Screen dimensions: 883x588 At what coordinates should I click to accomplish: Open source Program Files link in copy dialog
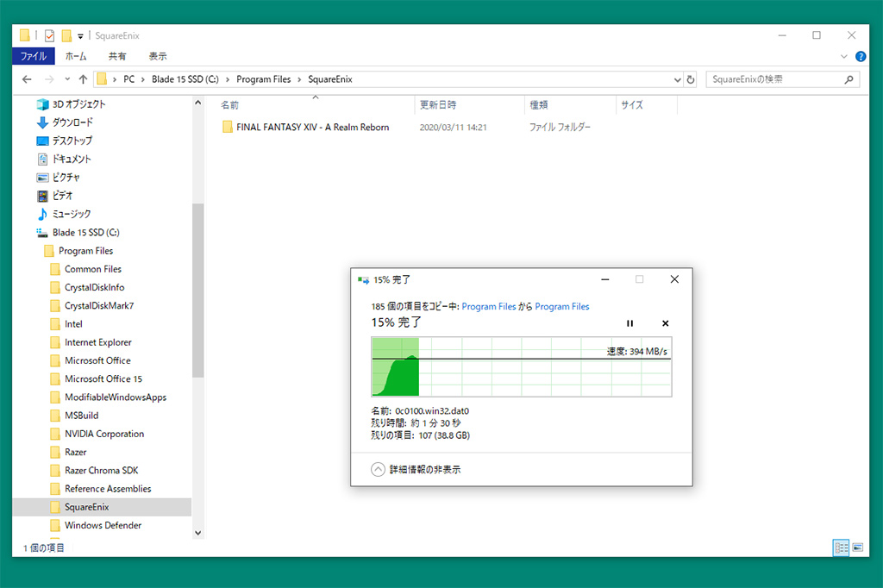tap(489, 306)
